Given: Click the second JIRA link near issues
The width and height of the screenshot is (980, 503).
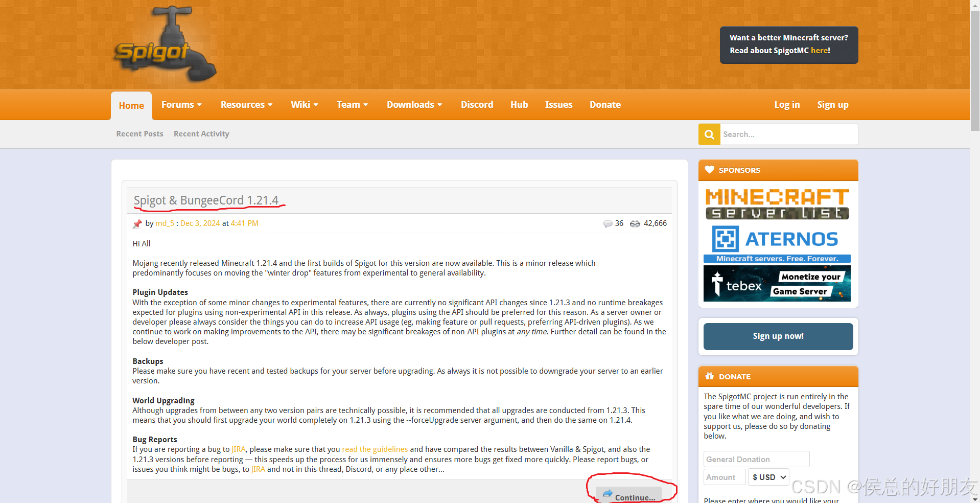Looking at the screenshot, I should coord(258,469).
